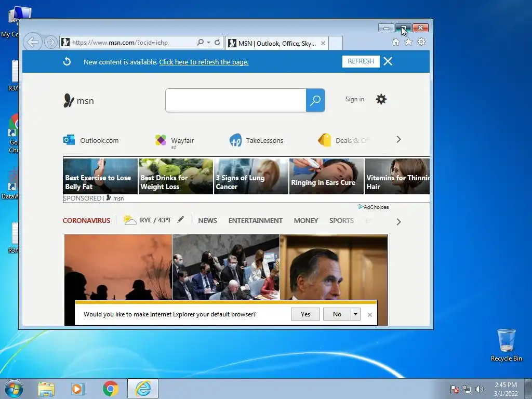Open the network tray icon
Image resolution: width=532 pixels, height=399 pixels.
click(467, 389)
